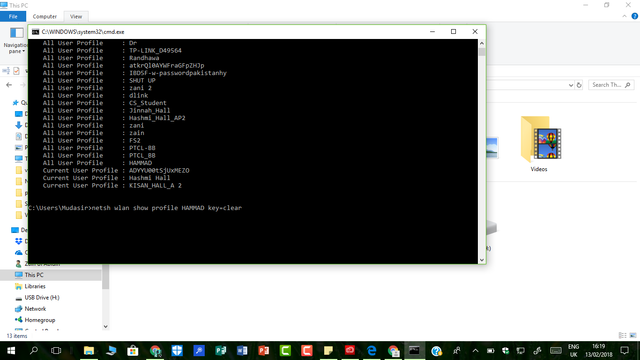Viewport: 640px width, 360px height.
Task: Click the CS_Student profile line
Action: click(x=104, y=103)
